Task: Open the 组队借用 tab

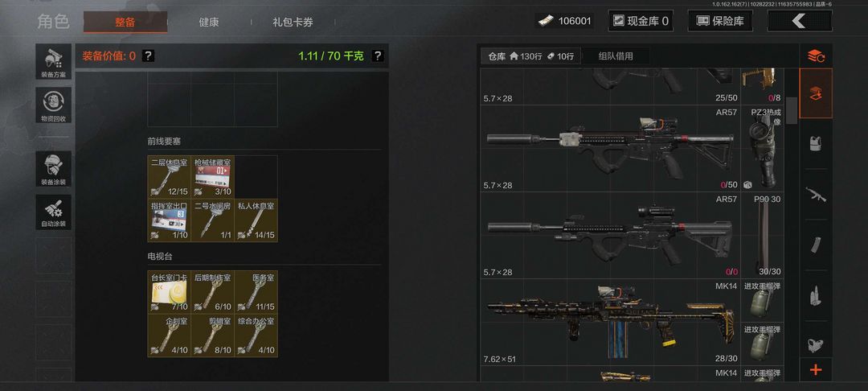Action: 616,56
